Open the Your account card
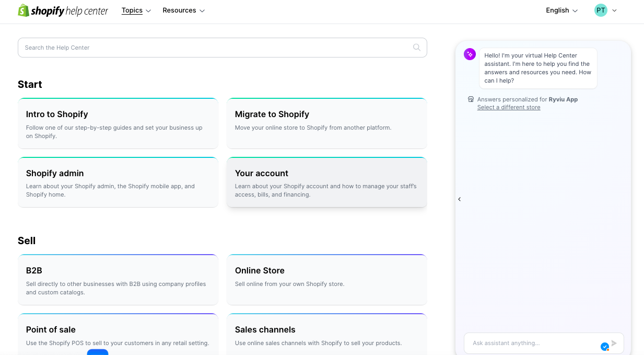The height and width of the screenshot is (355, 644). pyautogui.click(x=327, y=182)
